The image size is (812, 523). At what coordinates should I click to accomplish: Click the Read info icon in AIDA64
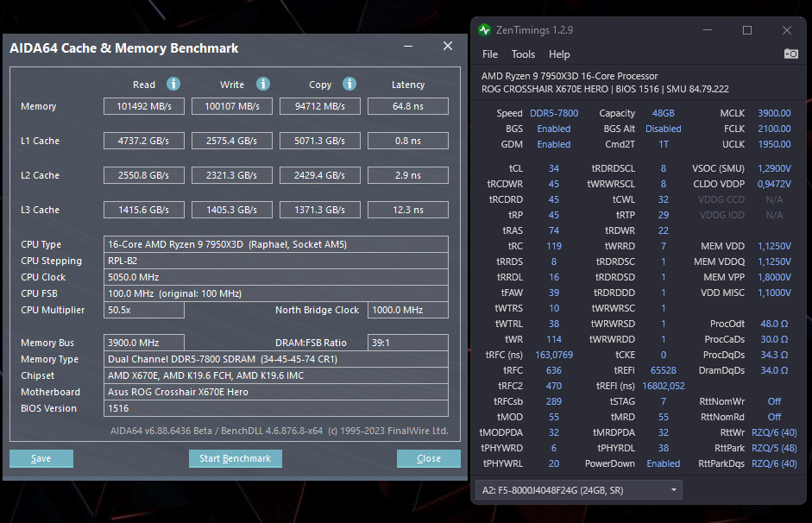coord(173,84)
